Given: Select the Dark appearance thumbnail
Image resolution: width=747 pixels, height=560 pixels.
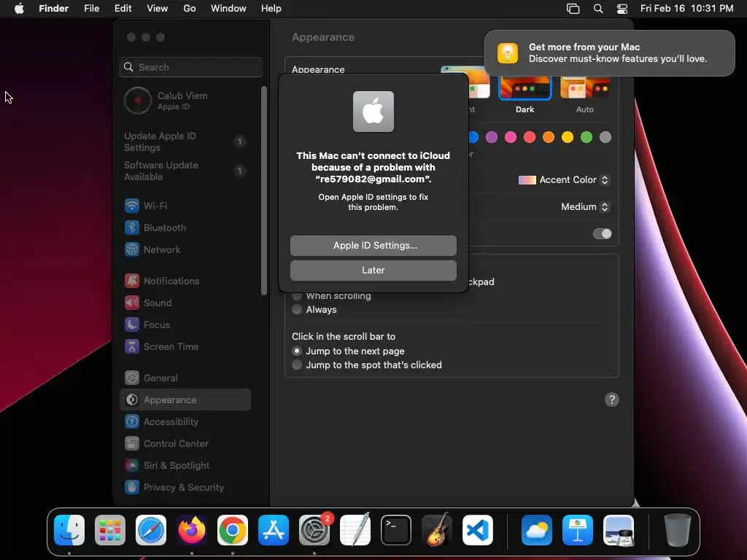Looking at the screenshot, I should click(525, 88).
